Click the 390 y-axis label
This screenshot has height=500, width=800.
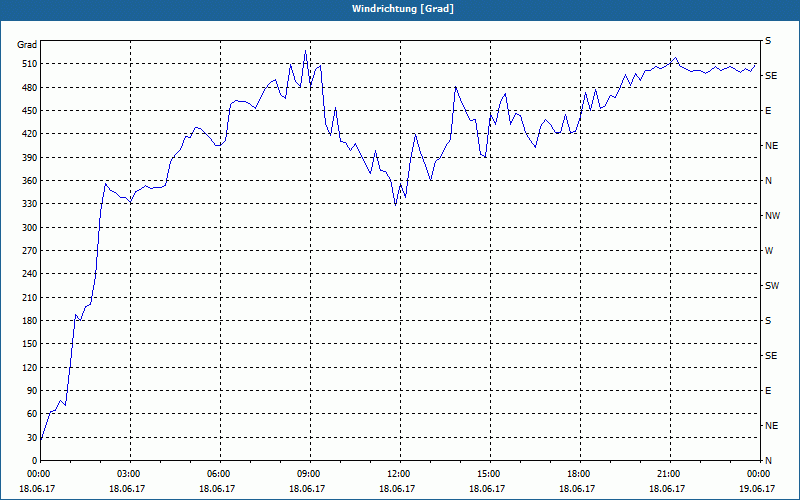(29, 157)
